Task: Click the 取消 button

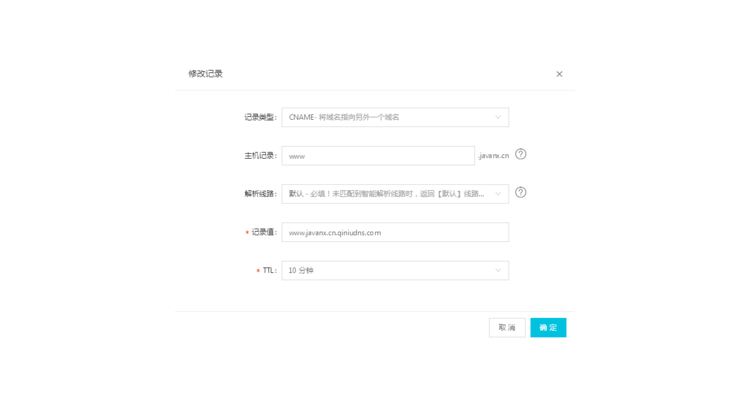Action: coord(507,328)
